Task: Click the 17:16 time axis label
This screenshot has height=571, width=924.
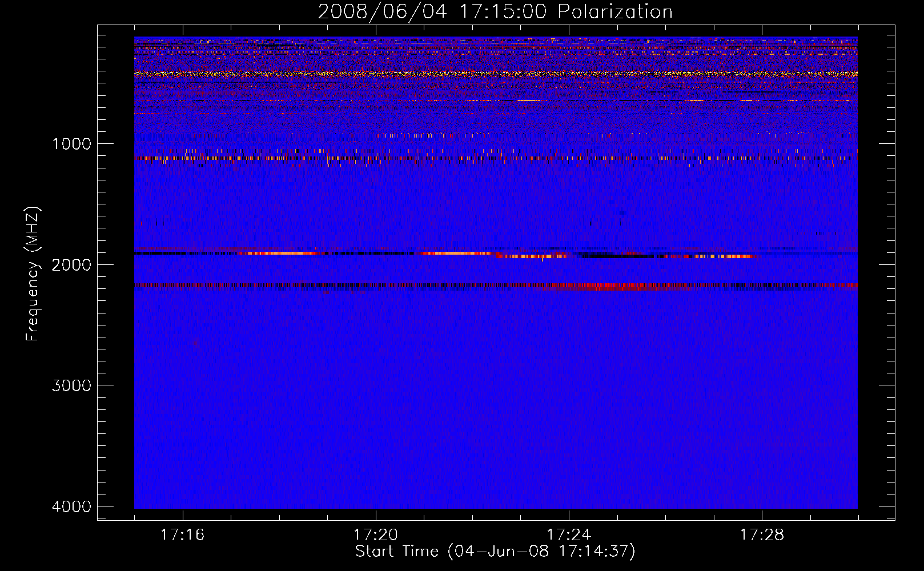Action: [183, 535]
